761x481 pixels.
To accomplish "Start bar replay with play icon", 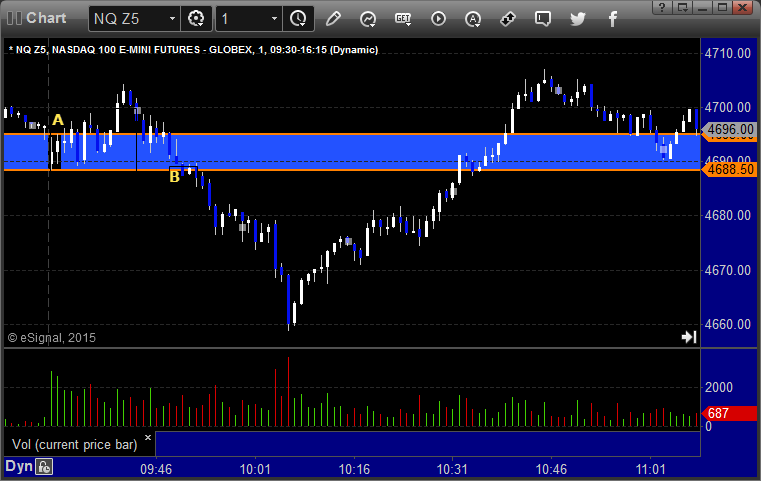I will tap(438, 19).
